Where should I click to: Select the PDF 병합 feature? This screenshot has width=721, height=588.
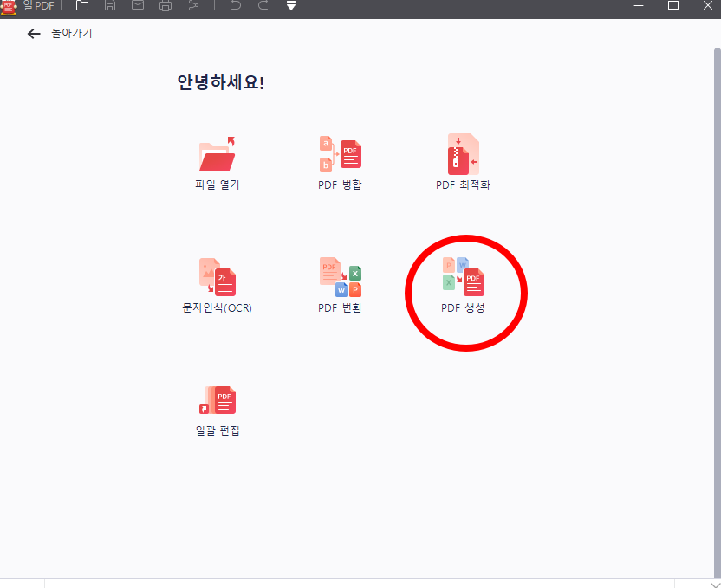341,161
